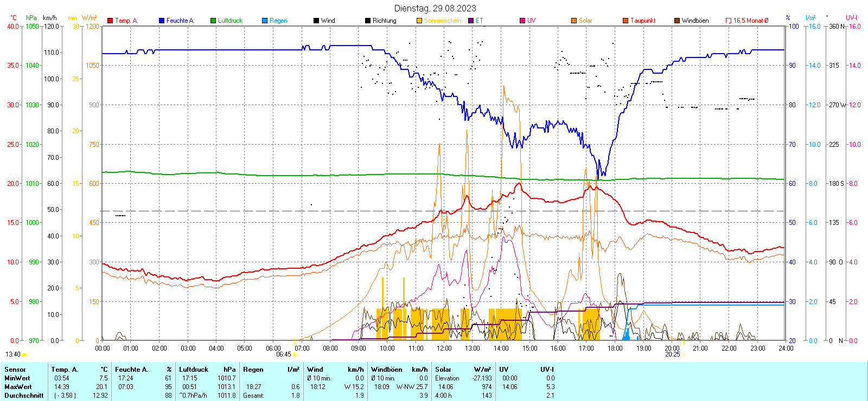Click the Richtung legend label
Image resolution: width=868 pixels, height=401 pixels.
point(384,21)
